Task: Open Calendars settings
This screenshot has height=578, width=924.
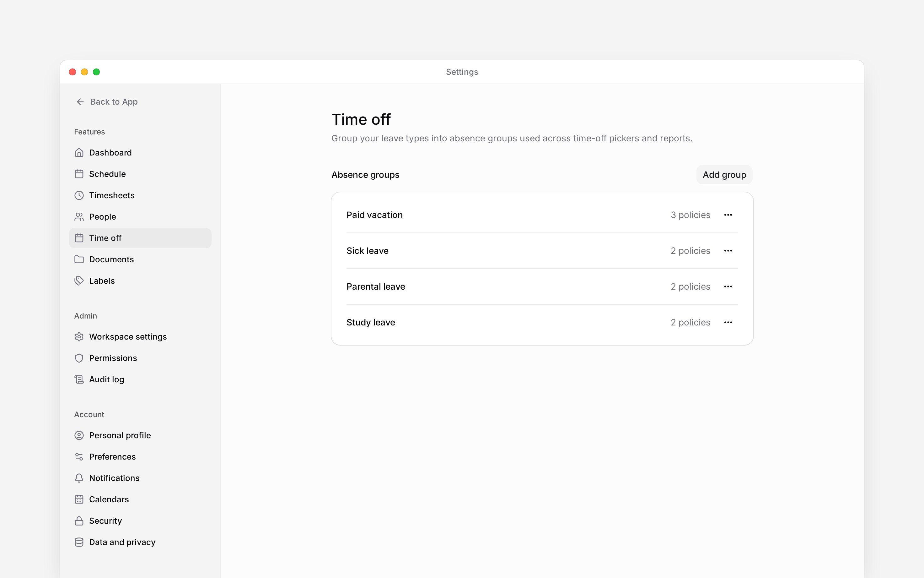Action: [x=140, y=500]
